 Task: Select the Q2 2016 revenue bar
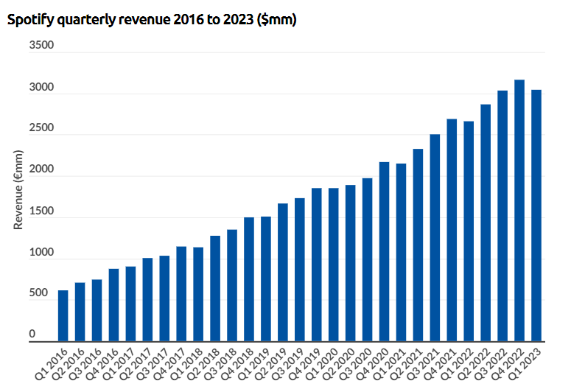(80, 312)
